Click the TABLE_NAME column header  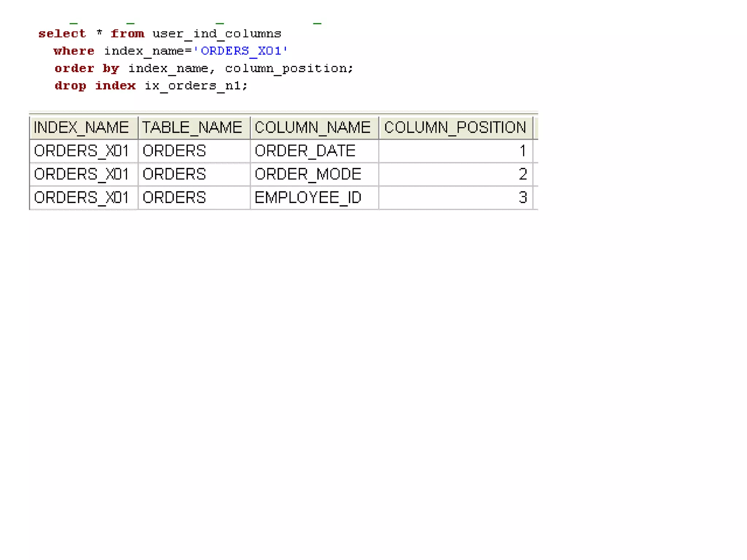point(192,128)
